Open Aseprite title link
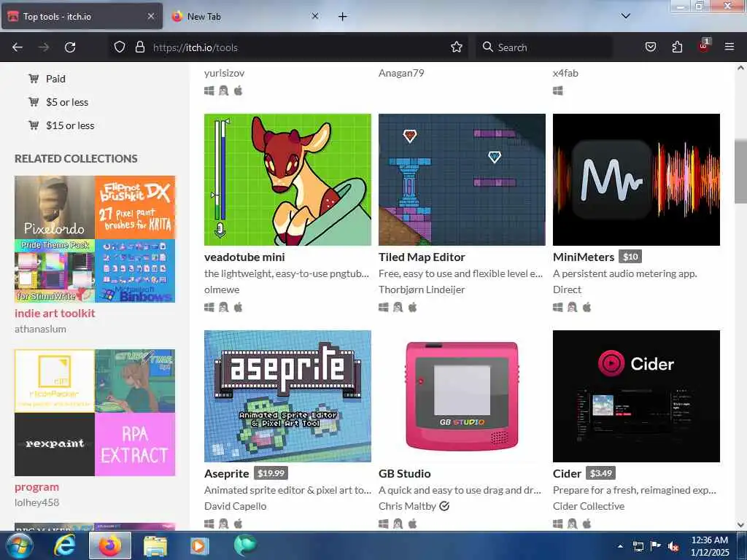This screenshot has width=747, height=560. click(227, 474)
